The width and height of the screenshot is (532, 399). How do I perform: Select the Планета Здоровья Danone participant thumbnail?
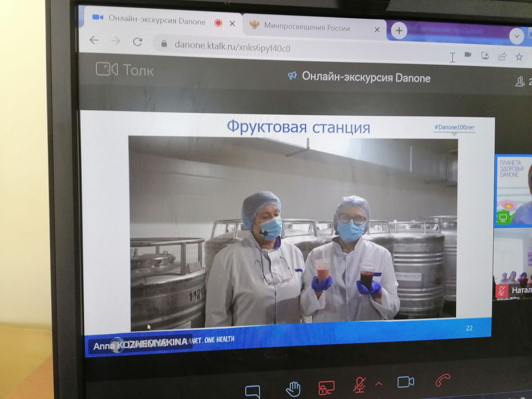pyautogui.click(x=513, y=190)
